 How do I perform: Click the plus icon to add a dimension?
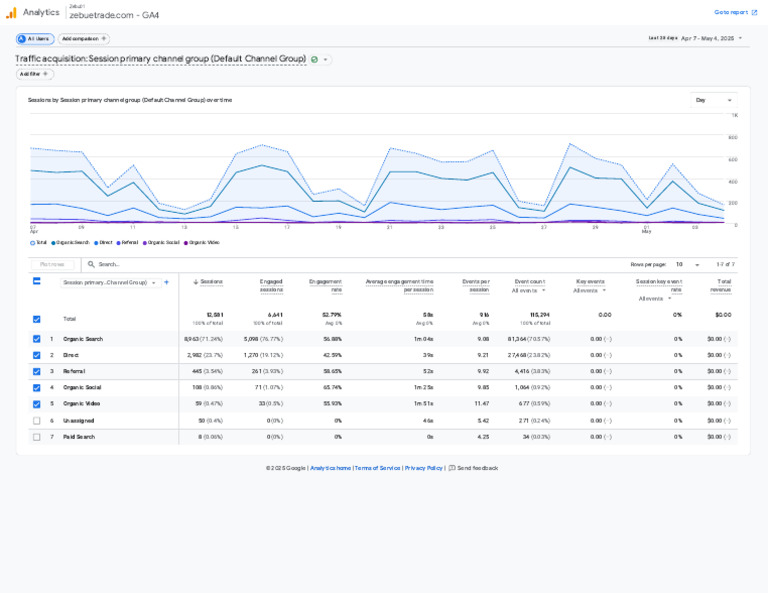[x=167, y=282]
